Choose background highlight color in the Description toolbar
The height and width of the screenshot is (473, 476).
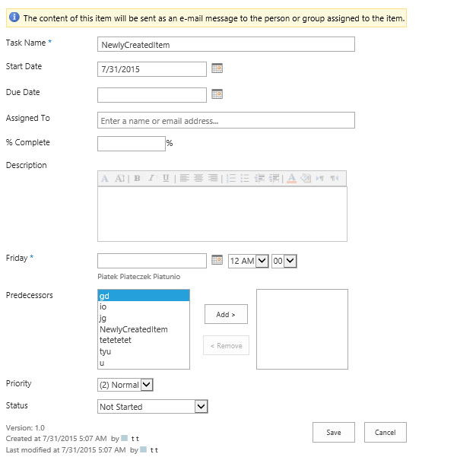[x=306, y=178]
